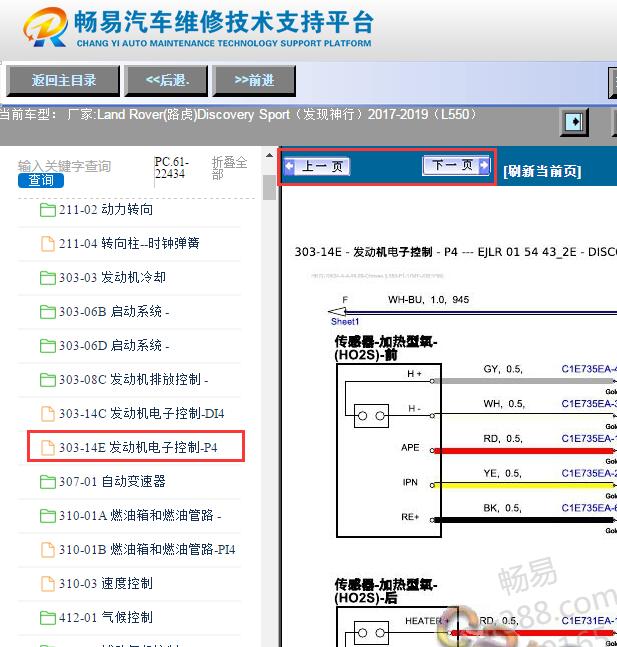Click folder icon beside 303-06B 启动系统
This screenshot has height=647, width=617.
(x=48, y=312)
